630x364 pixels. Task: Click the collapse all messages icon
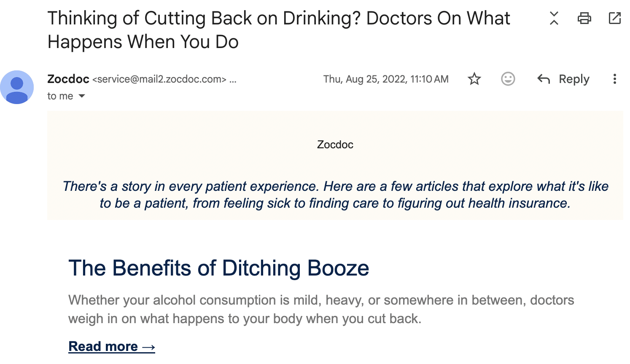coord(554,18)
